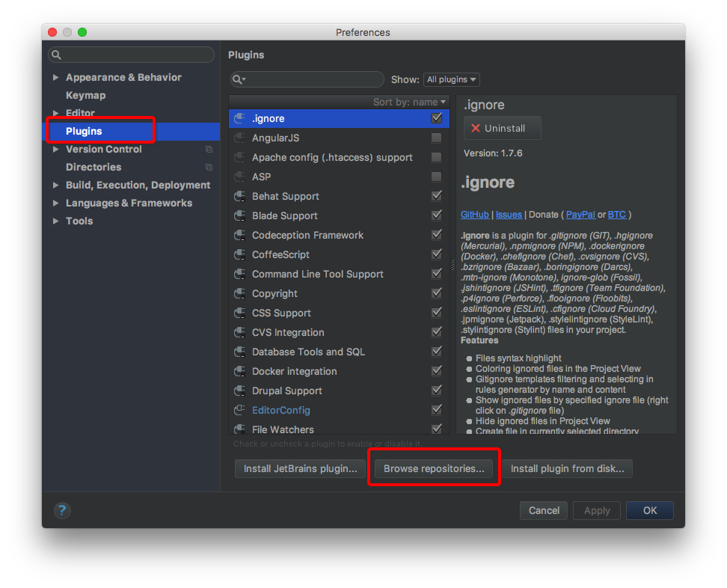Viewport: 727px width, 588px height.
Task: Click the Drupal Support plugin icon
Action: click(239, 391)
